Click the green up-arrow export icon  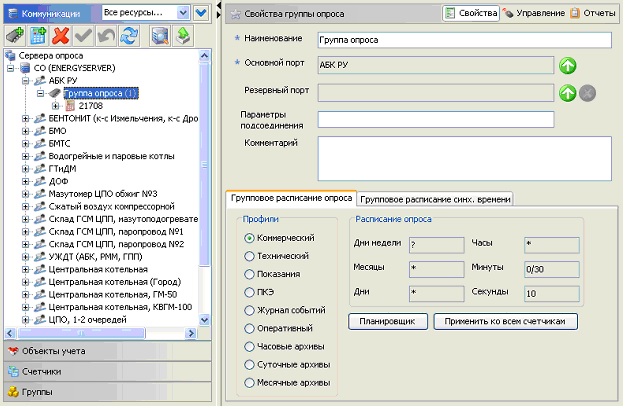pos(184,35)
